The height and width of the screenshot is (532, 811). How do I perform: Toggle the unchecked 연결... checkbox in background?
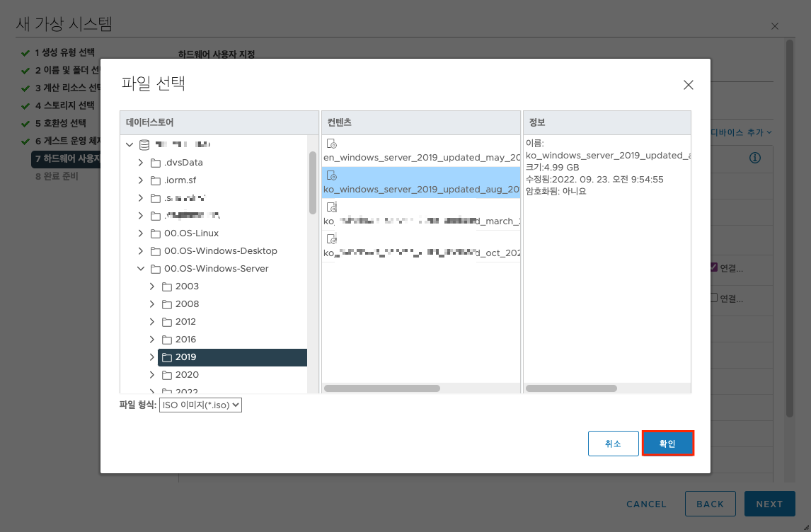(x=714, y=298)
